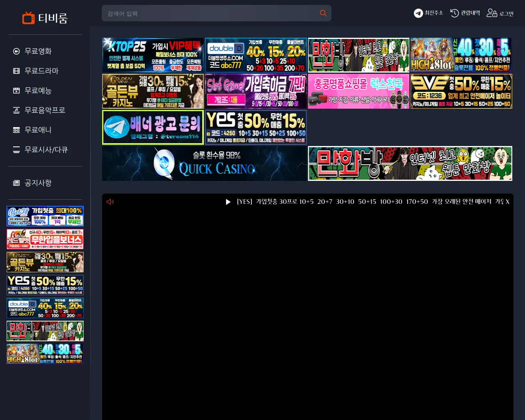The image size is (525, 420).
Task: Type in the 검색어 입력 search field
Action: 209,14
